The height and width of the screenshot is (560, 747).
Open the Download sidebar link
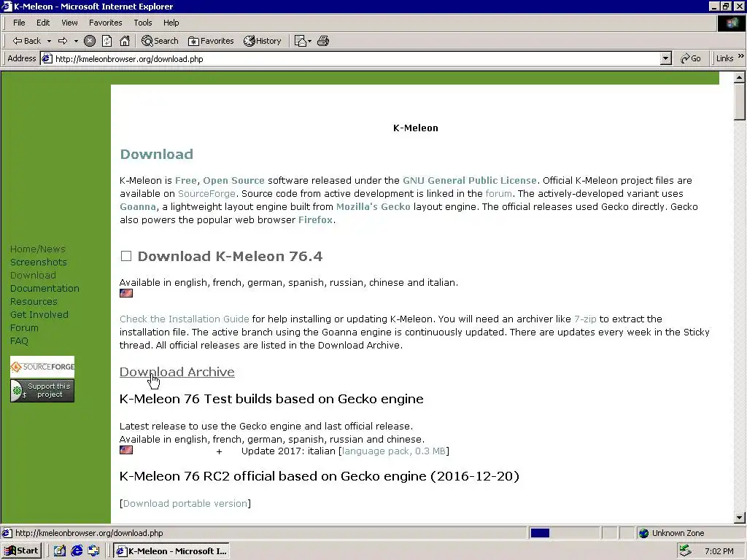point(33,275)
